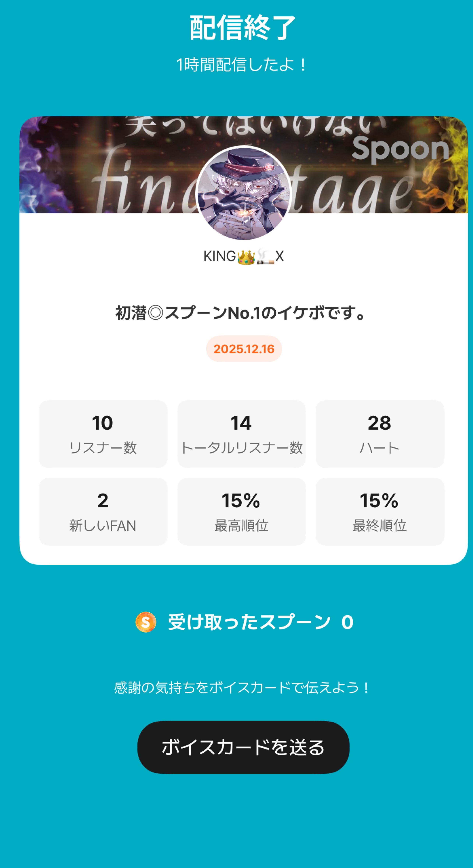Image resolution: width=473 pixels, height=868 pixels.
Task: Tap the ボイスカードを送る button
Action: point(243,747)
